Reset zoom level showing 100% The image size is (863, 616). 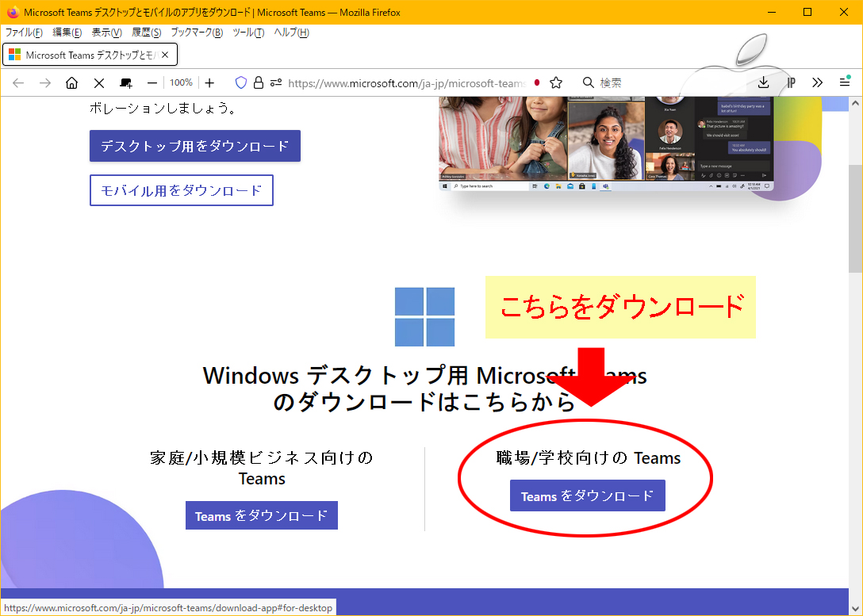pyautogui.click(x=181, y=82)
